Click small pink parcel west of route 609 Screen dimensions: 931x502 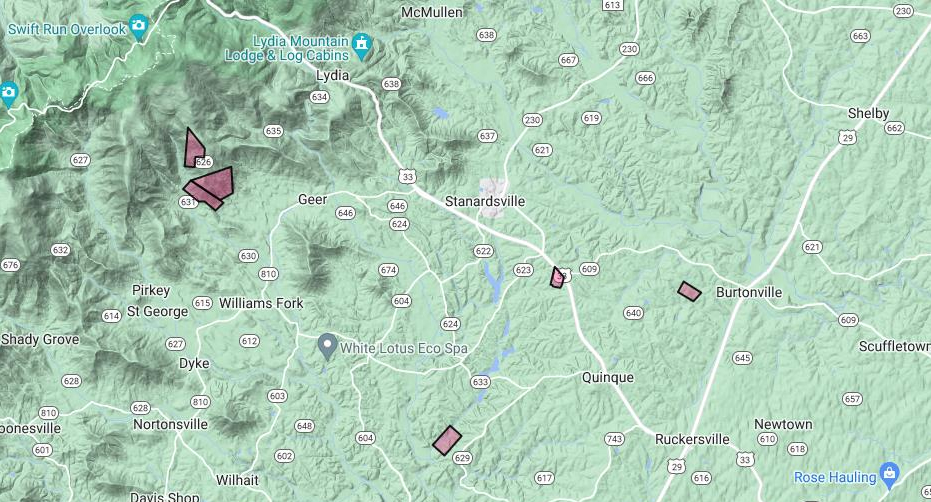click(x=557, y=278)
